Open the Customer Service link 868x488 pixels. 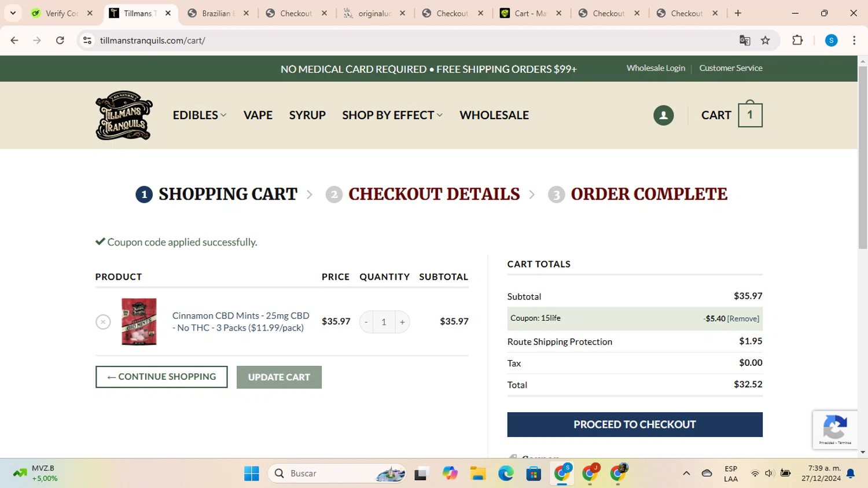(731, 68)
